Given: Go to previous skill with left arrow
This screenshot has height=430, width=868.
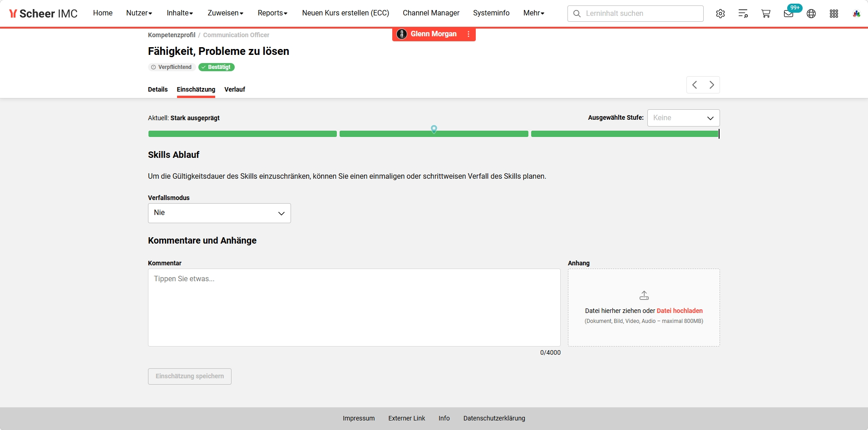Looking at the screenshot, I should tap(695, 85).
